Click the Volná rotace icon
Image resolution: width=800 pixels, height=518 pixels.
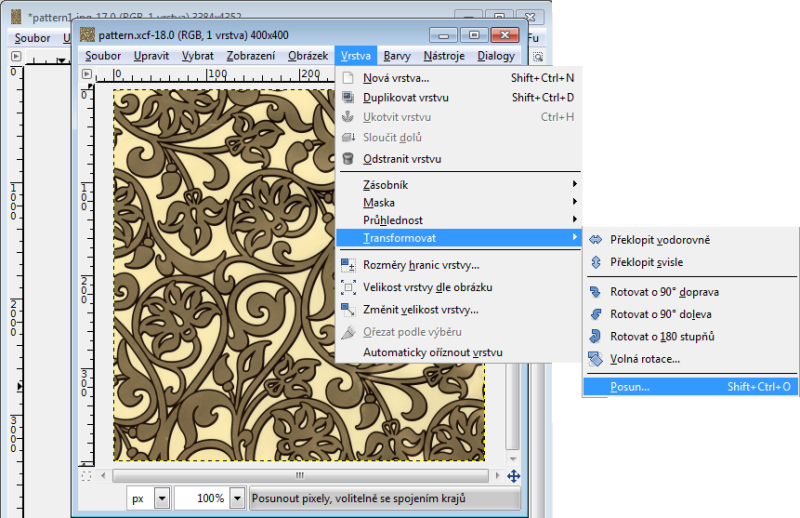596,358
